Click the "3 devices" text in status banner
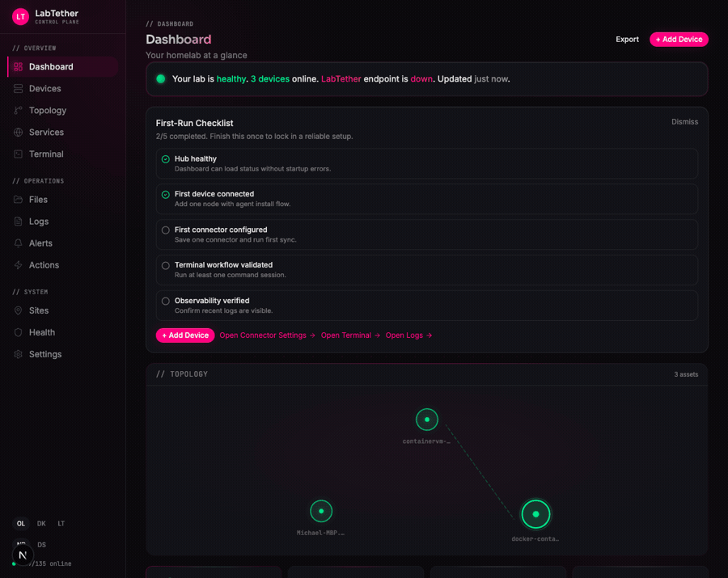This screenshot has width=728, height=578. pyautogui.click(x=270, y=79)
